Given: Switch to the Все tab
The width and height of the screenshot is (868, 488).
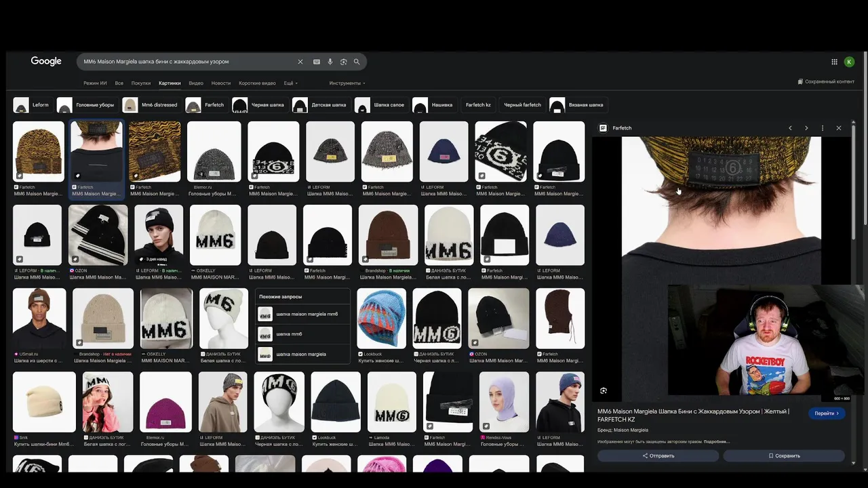Looking at the screenshot, I should click(119, 83).
